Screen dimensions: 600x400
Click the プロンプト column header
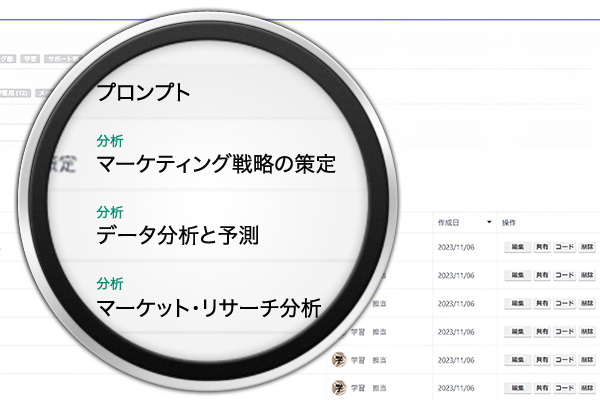[142, 93]
